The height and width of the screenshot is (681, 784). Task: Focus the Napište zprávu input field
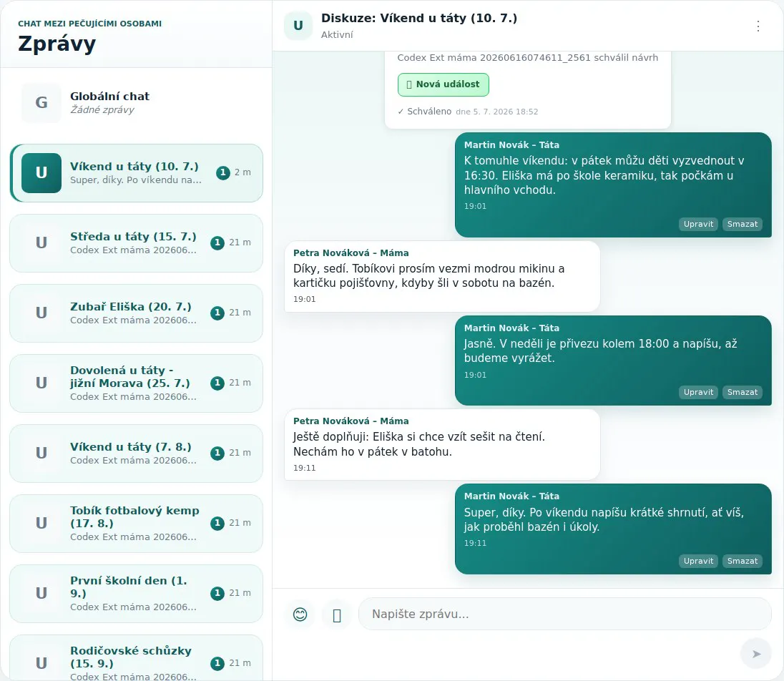tap(565, 614)
